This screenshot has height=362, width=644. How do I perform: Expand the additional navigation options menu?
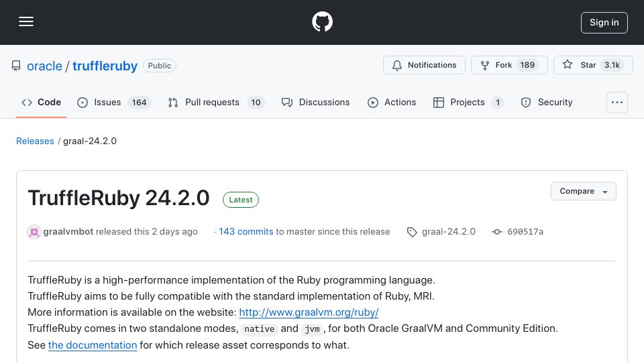[x=617, y=103]
